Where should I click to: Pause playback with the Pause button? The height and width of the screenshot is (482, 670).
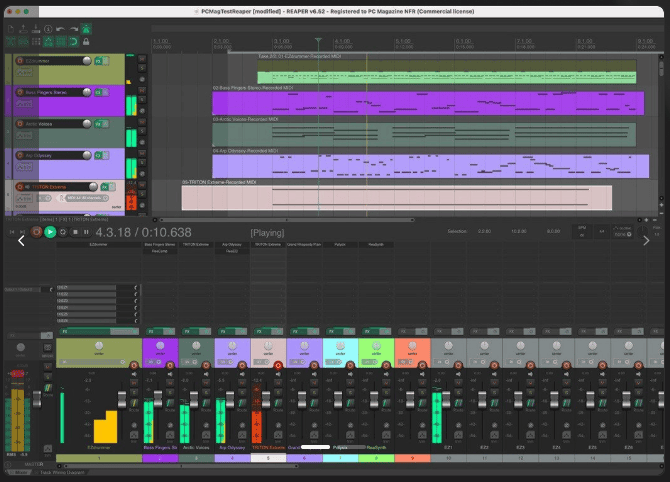(86, 232)
